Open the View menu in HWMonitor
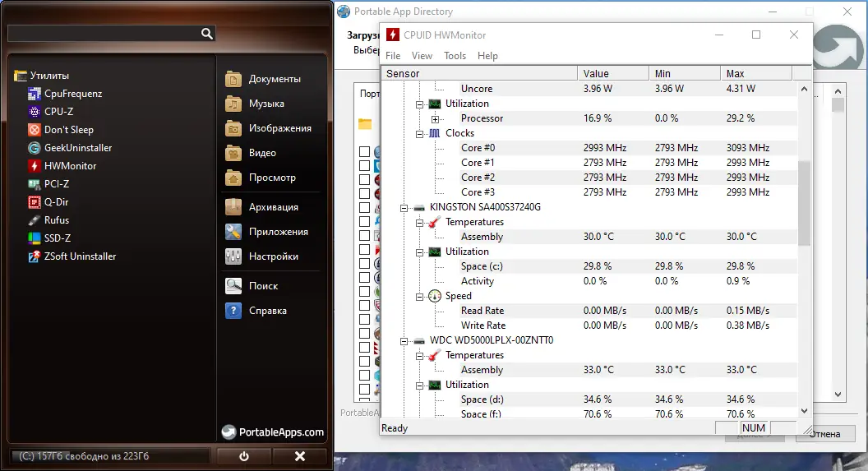The image size is (868, 471). coord(422,55)
